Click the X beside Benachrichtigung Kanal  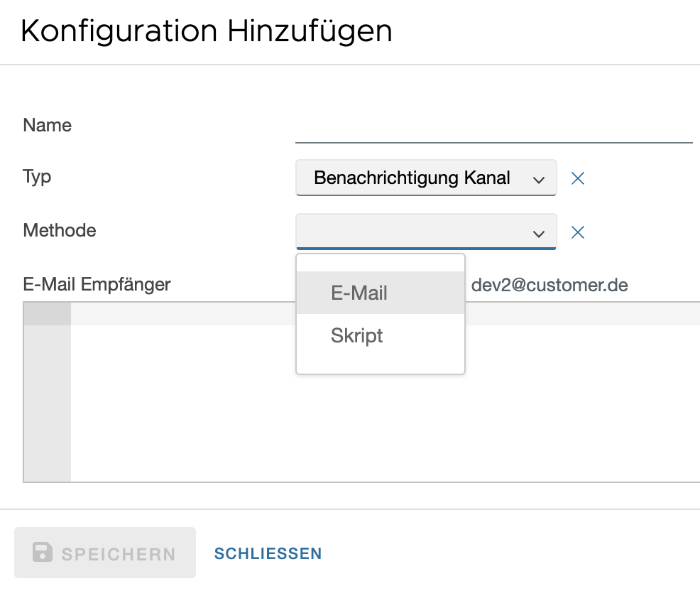(x=577, y=178)
